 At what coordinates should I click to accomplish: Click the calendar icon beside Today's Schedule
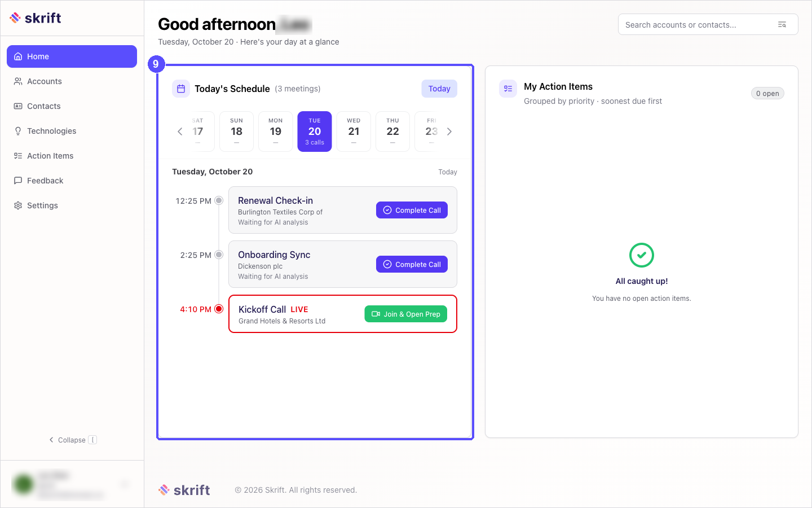point(181,89)
